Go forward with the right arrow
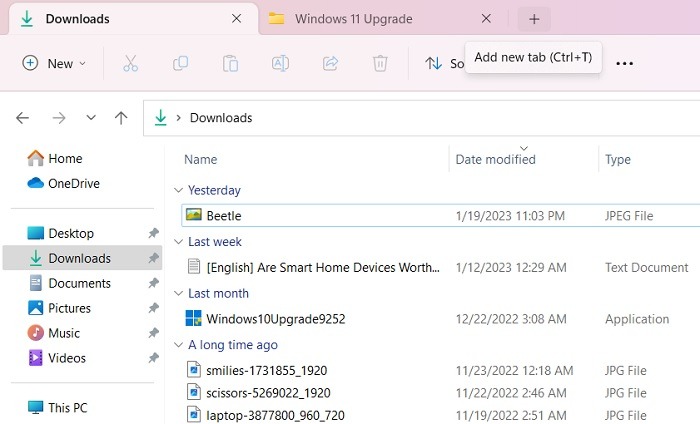Viewport: 700px width, 424px height. (58, 118)
